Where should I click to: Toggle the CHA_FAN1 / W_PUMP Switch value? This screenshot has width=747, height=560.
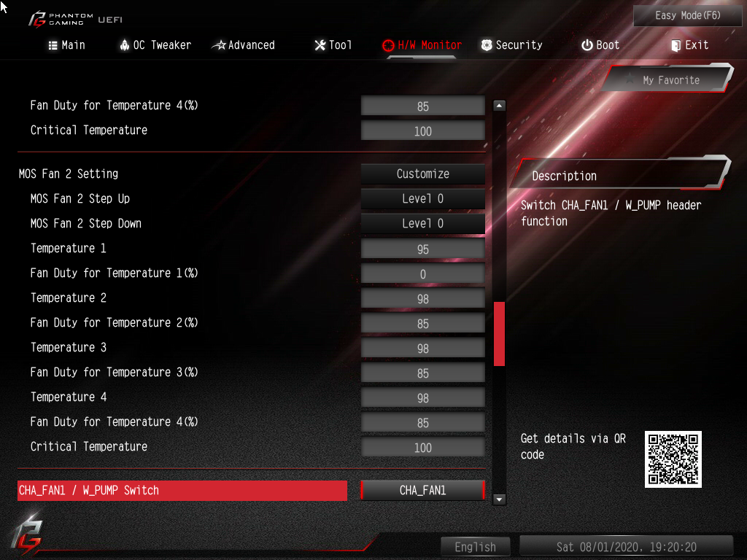pos(422,491)
